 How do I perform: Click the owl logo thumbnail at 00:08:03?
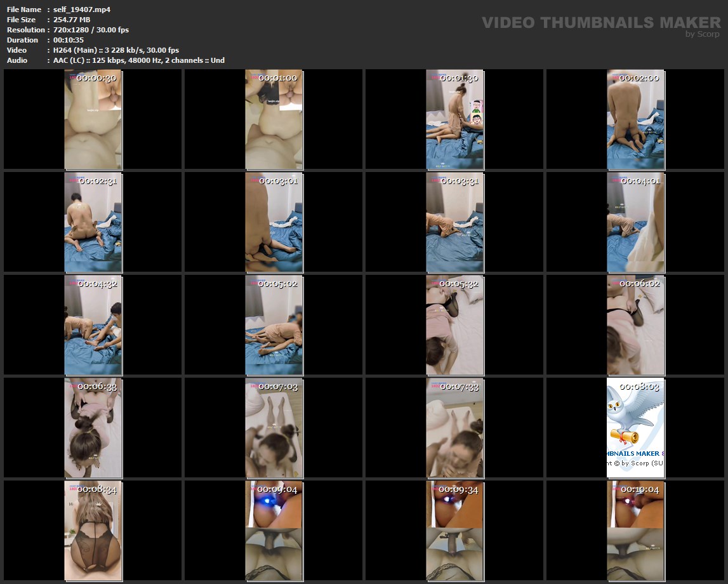coord(635,428)
